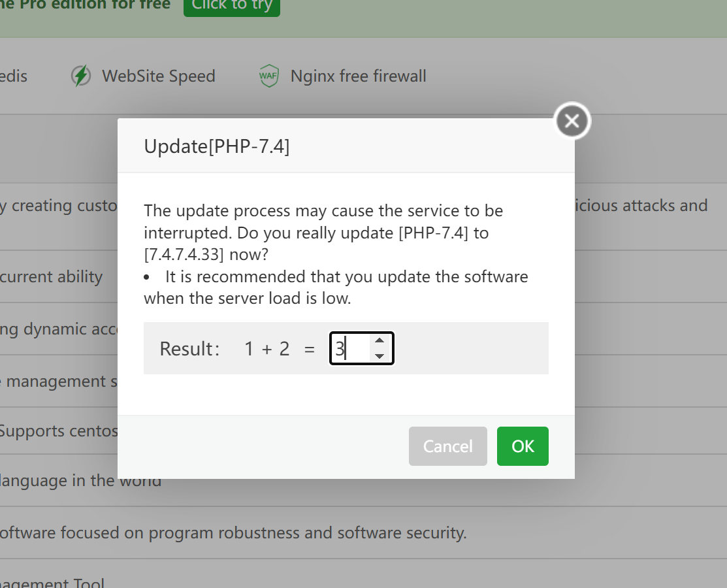727x588 pixels.
Task: Click the partially visible Redis label
Action: (14, 76)
